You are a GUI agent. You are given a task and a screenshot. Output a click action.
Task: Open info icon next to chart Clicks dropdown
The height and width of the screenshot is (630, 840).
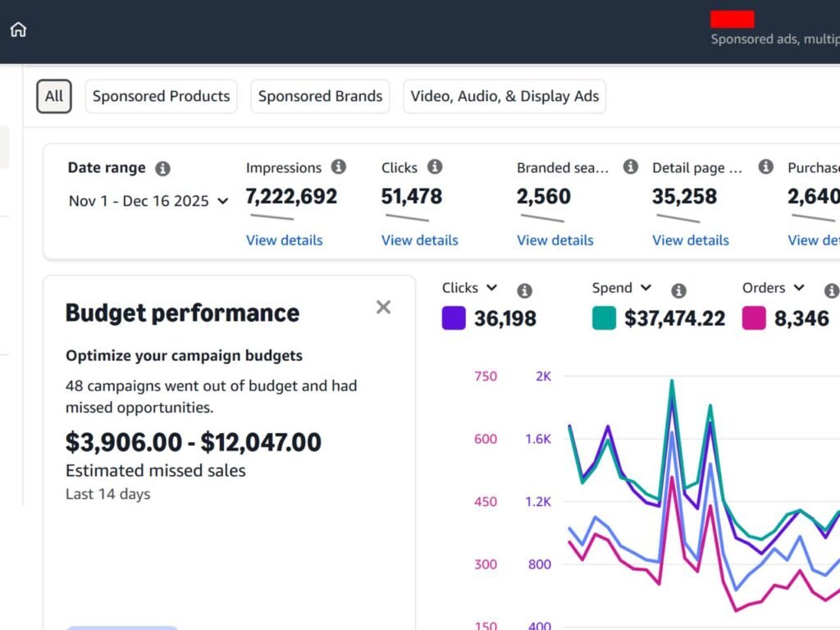pyautogui.click(x=524, y=290)
